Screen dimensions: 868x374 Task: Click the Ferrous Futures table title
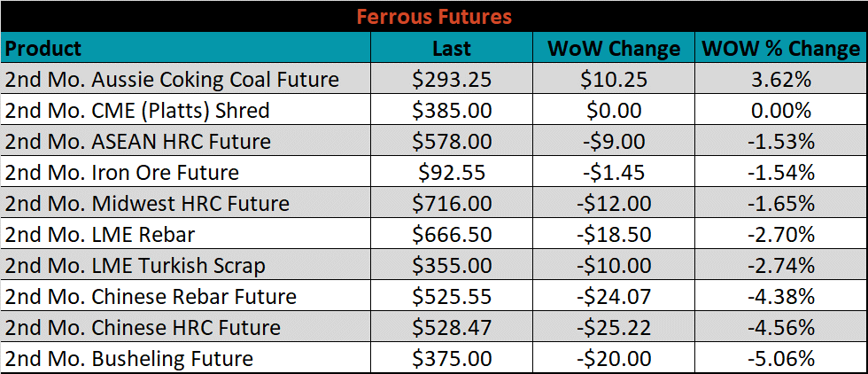tap(433, 17)
